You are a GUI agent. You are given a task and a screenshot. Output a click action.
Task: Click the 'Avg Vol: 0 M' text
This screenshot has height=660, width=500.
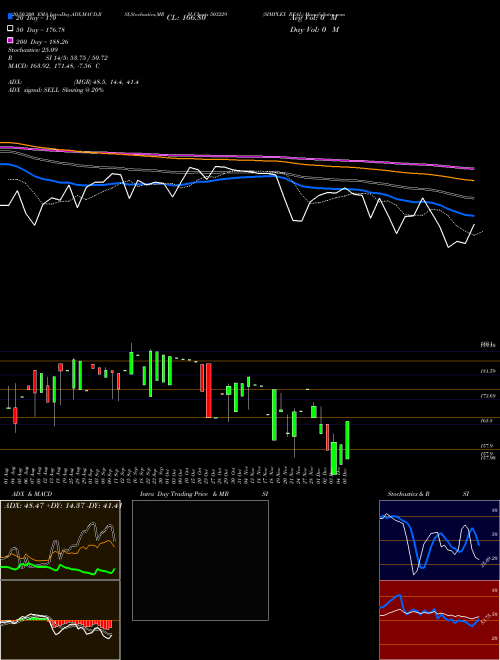314,18
